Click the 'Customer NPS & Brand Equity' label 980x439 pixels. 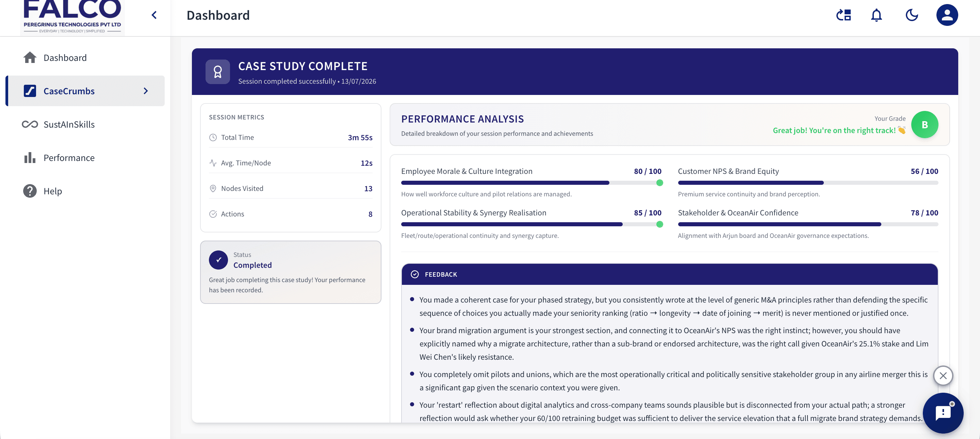728,171
